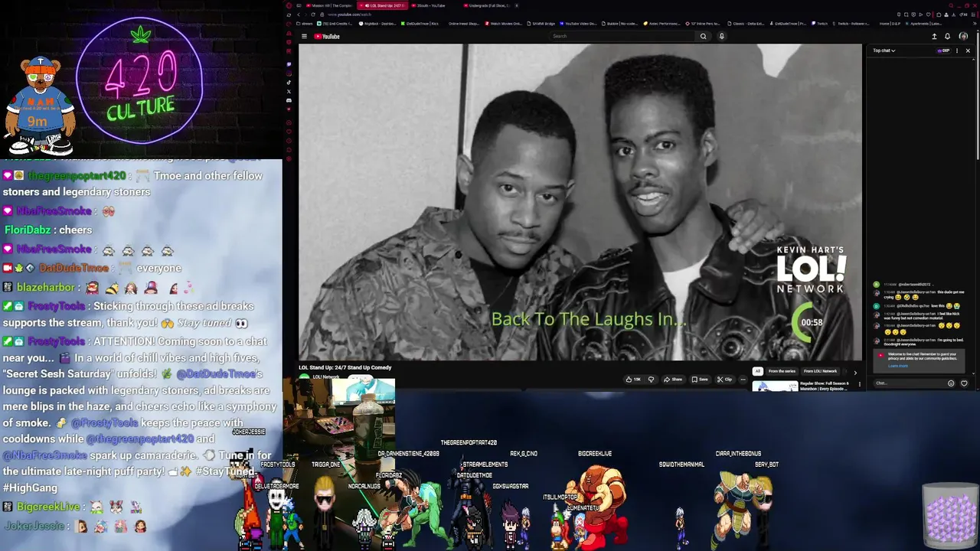Click the FloriDabz cheers chat message
This screenshot has height=551, width=980.
coord(48,230)
